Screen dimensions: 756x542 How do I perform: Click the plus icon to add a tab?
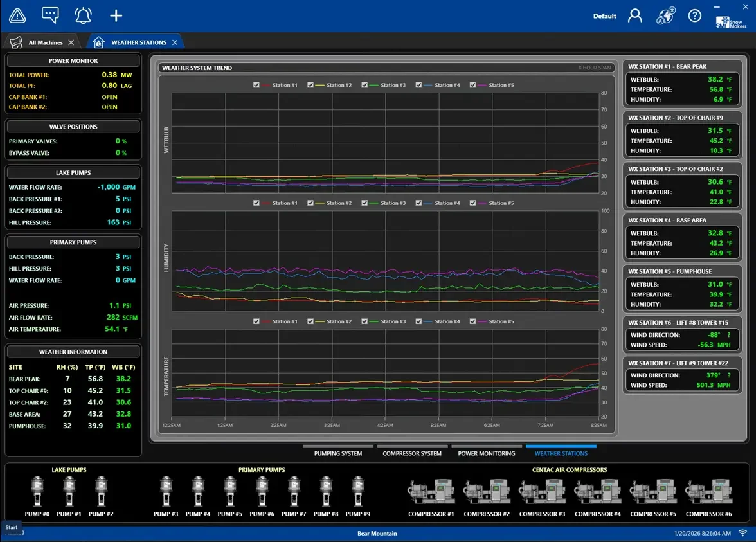pyautogui.click(x=115, y=15)
